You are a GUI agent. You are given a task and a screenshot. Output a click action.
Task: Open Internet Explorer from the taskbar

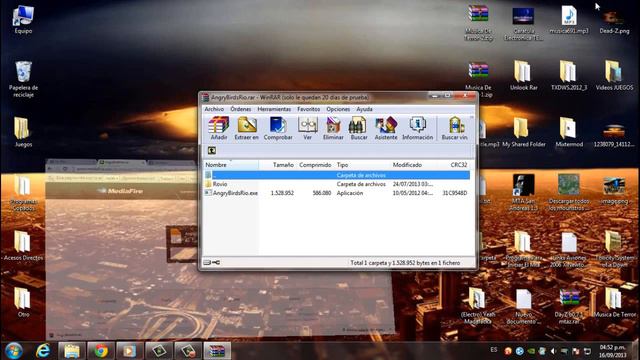43,351
